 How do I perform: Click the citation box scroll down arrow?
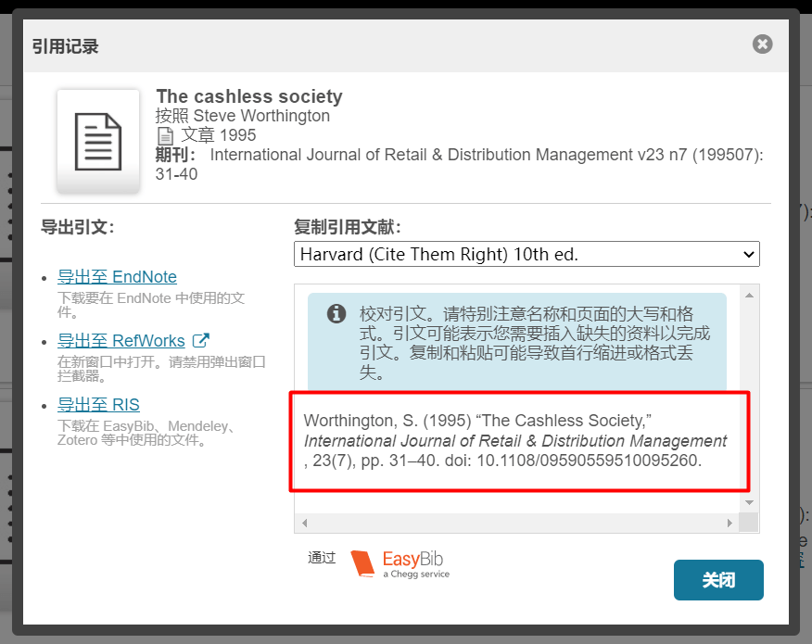749,502
